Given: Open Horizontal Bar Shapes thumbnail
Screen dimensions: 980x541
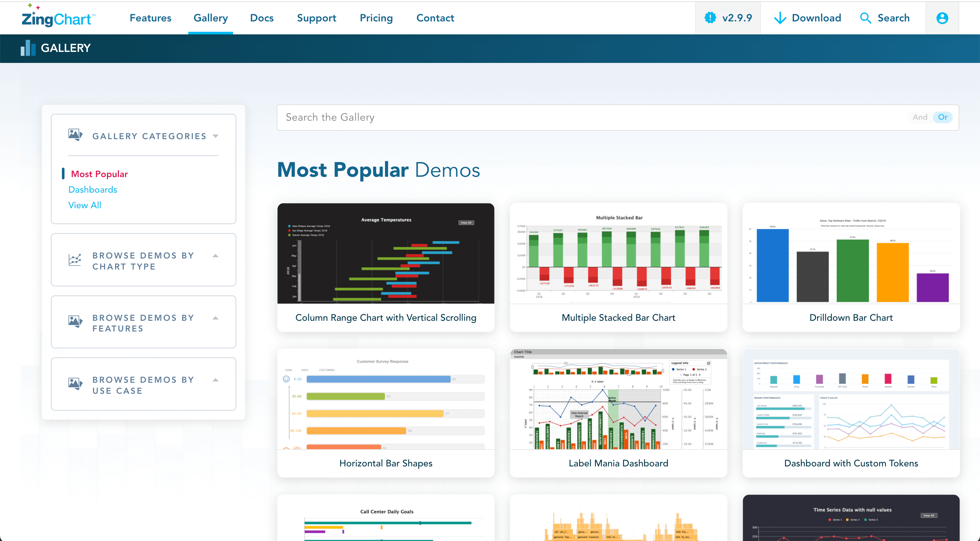Looking at the screenshot, I should point(386,399).
